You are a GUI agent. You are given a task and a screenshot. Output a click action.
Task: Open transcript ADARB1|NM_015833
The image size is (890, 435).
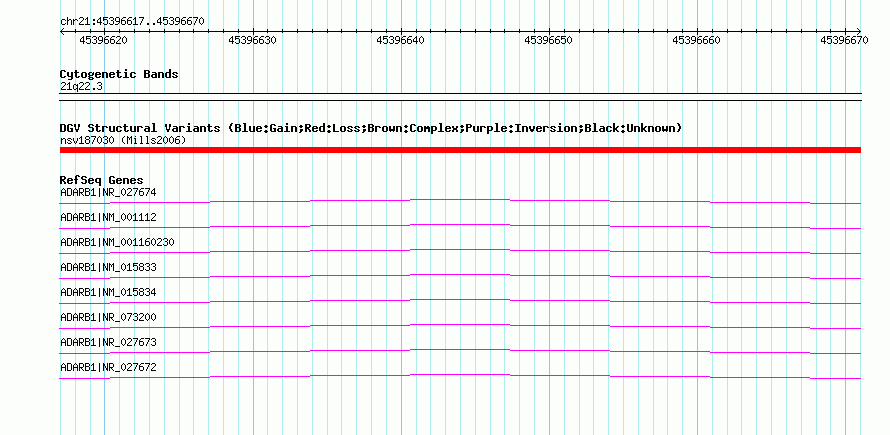point(108,267)
